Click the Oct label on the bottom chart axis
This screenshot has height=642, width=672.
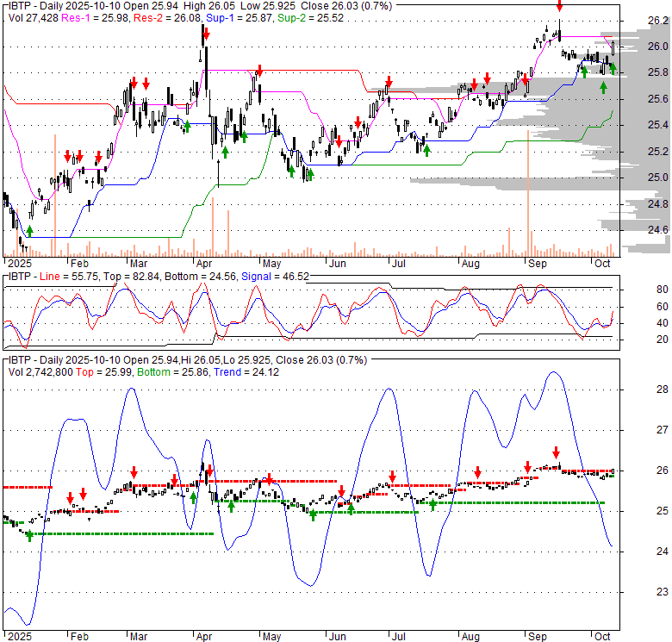tap(600, 637)
